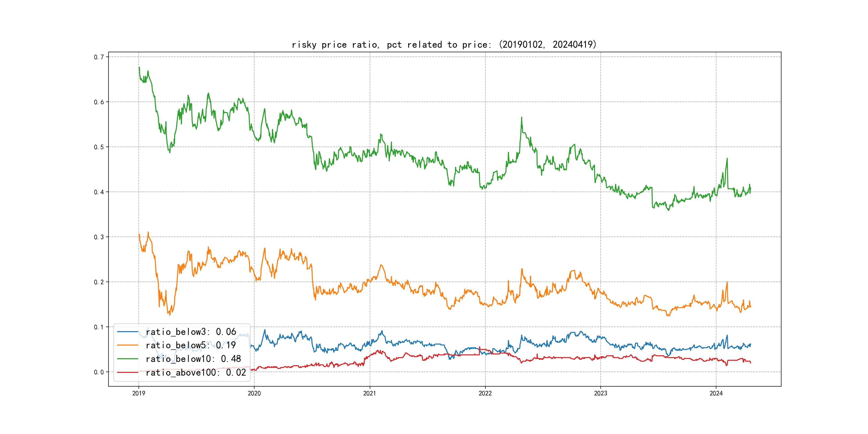Screen dimensions: 868x434
Task: Select the 'ratio_below3: 0.06' legend label
Action: point(191,332)
